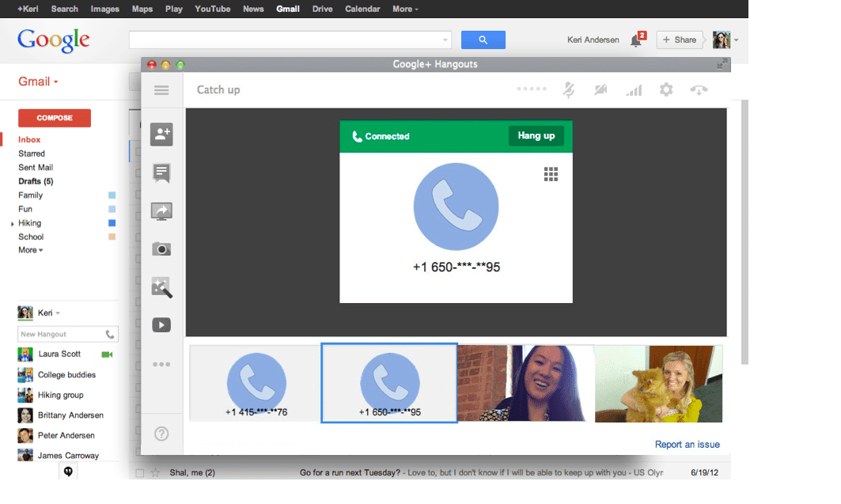Click the New Hangout input field

point(61,334)
